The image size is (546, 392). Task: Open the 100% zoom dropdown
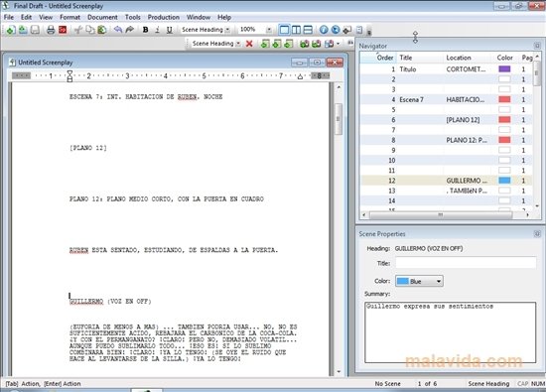(x=269, y=30)
